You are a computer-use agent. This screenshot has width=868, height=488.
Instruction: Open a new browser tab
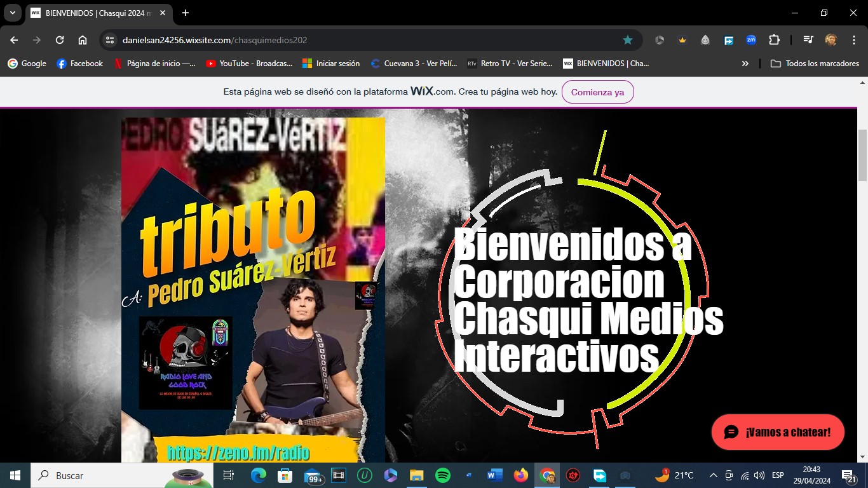point(186,13)
